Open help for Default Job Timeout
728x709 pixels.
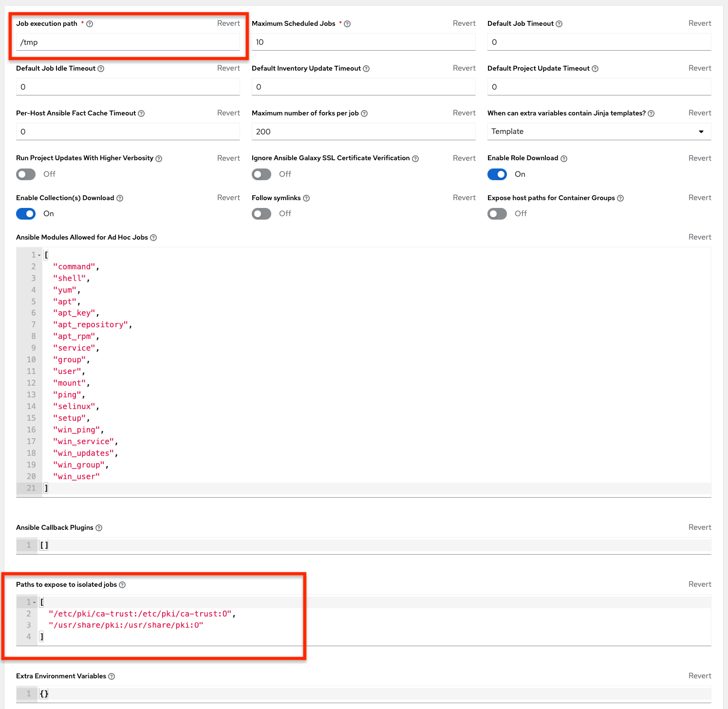click(559, 24)
